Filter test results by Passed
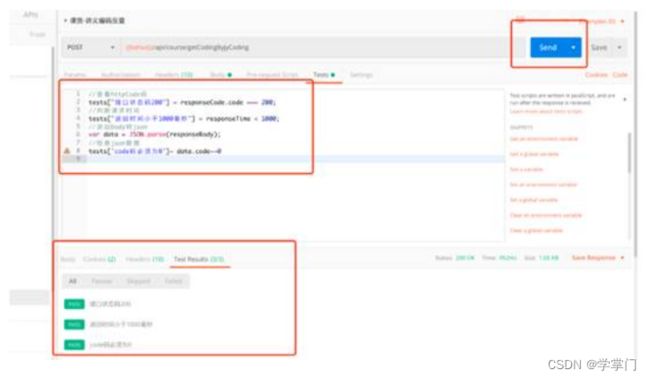650x379 pixels. pos(102,282)
